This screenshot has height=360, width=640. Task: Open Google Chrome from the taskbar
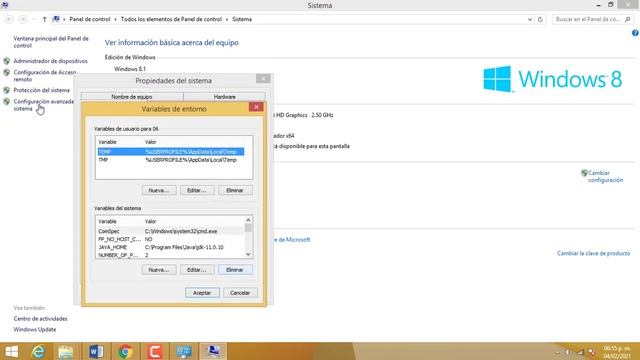[126, 351]
